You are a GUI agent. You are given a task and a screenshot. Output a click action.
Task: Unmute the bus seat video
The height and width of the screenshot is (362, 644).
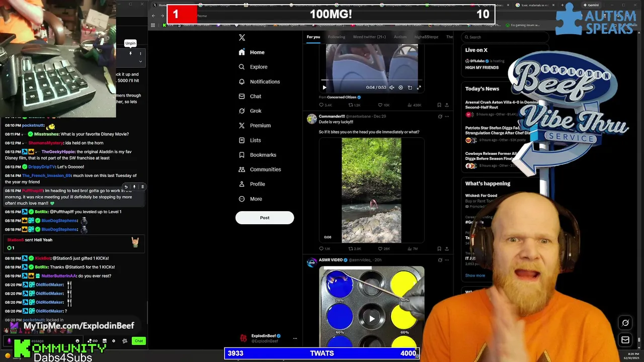click(391, 87)
